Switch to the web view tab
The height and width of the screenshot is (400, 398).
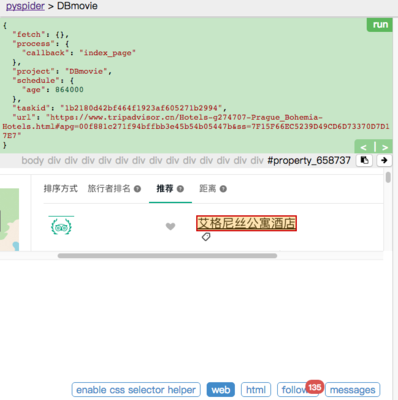(221, 390)
